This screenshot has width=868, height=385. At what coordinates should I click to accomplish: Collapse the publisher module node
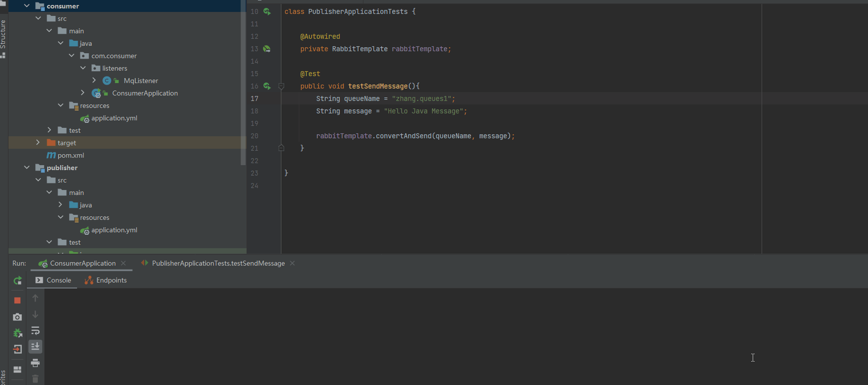tap(27, 168)
